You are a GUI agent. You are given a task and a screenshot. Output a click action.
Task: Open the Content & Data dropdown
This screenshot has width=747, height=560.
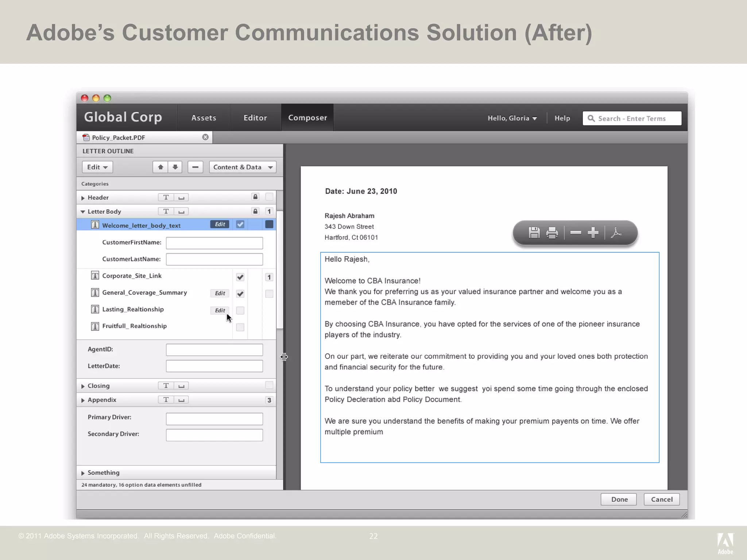pyautogui.click(x=243, y=167)
